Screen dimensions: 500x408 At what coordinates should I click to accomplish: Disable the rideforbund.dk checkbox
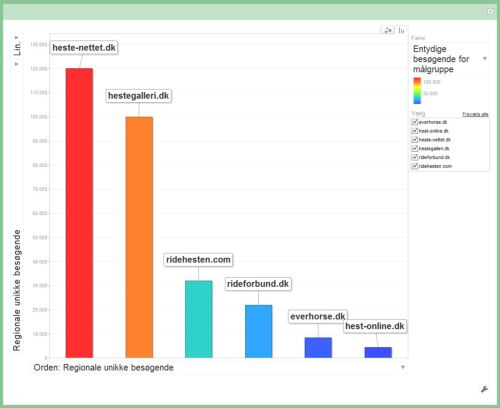point(415,157)
